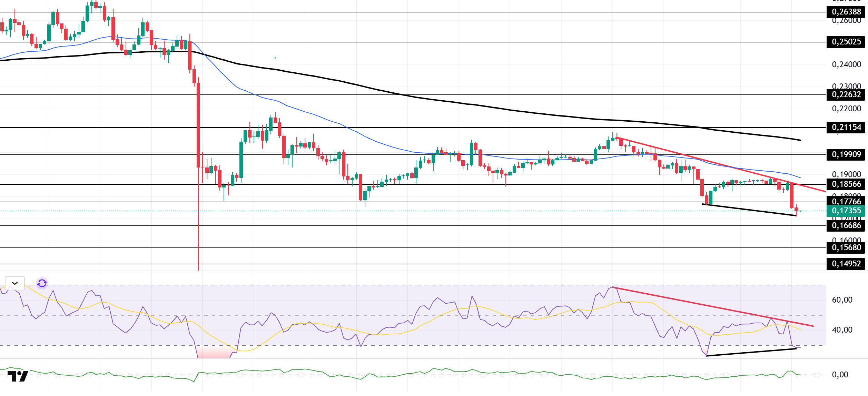Click the 0,00 value on bottom indicator scale
Image resolution: width=868 pixels, height=396 pixels.
pos(840,375)
